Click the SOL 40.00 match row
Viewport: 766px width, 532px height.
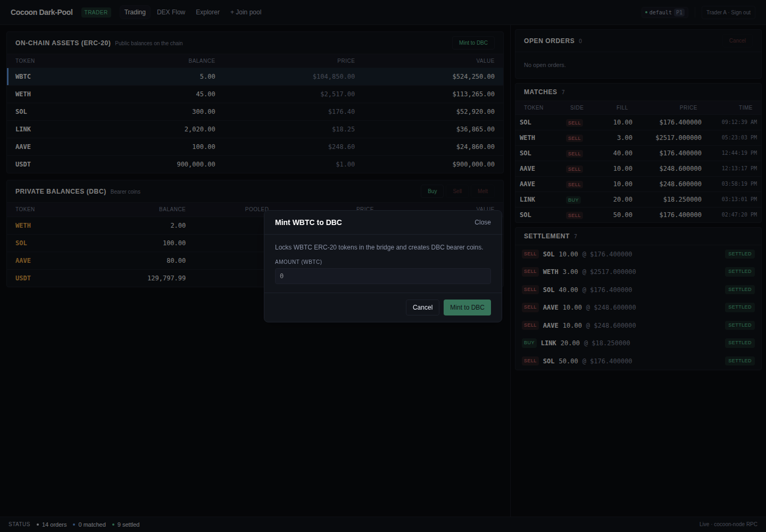pos(638,153)
